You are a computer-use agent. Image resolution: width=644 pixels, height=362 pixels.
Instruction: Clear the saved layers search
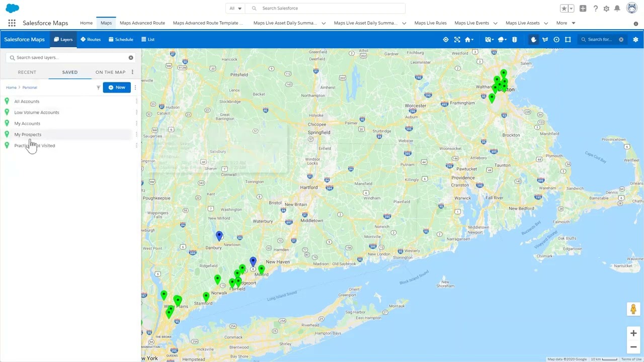tap(131, 57)
